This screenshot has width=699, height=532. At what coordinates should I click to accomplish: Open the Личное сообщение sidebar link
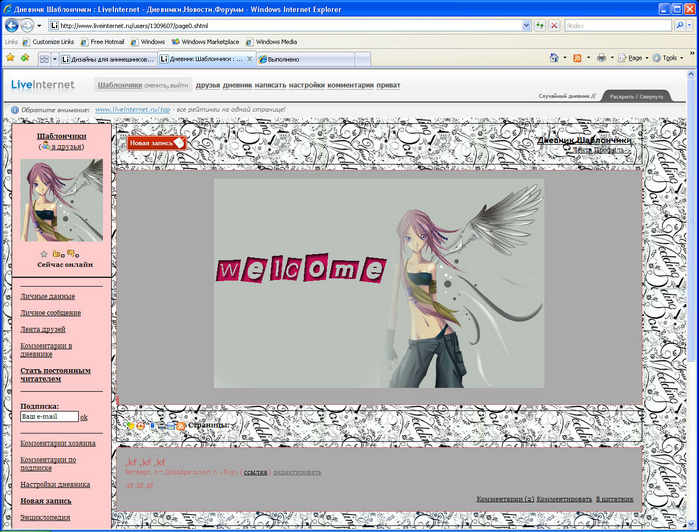click(51, 313)
